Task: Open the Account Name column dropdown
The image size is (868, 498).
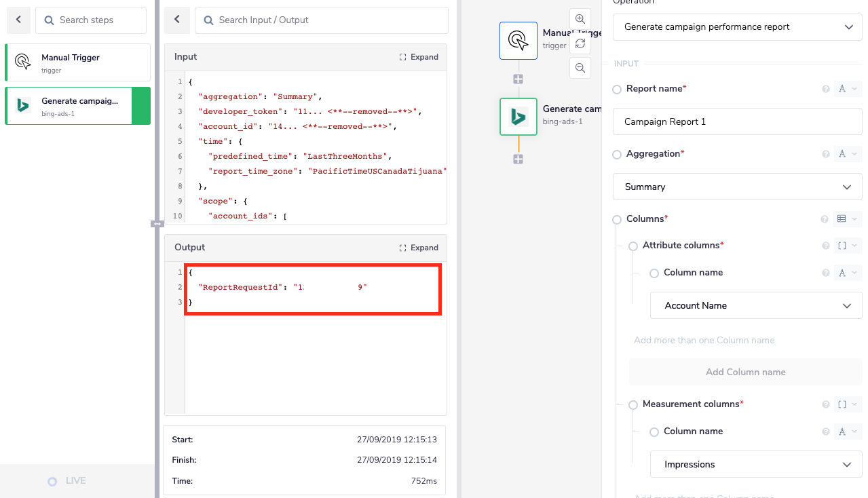Action: click(755, 305)
